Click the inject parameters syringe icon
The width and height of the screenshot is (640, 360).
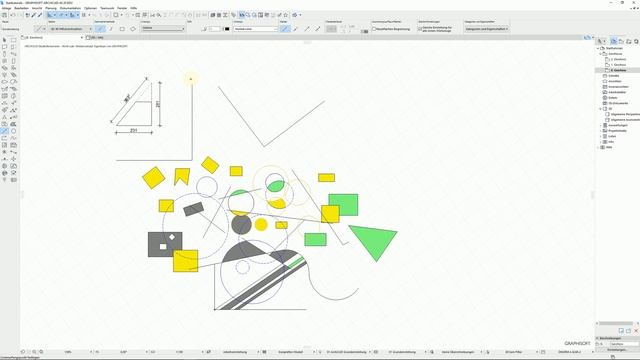(40, 15)
